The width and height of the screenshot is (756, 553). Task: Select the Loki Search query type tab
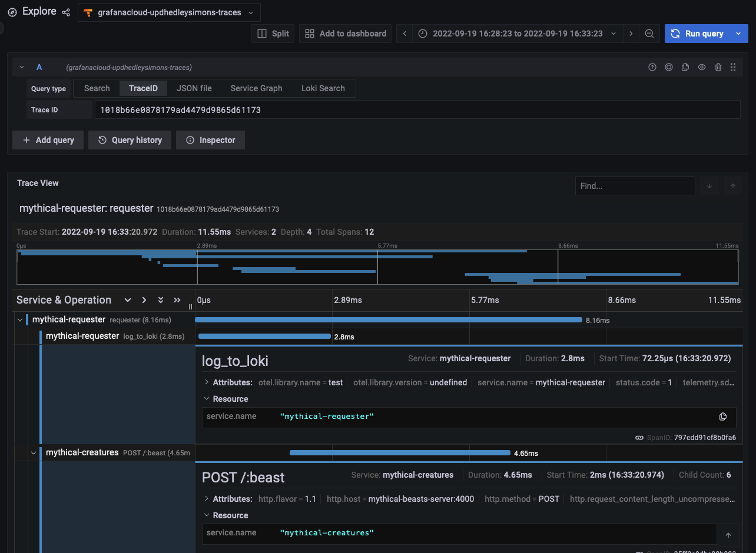tap(323, 88)
